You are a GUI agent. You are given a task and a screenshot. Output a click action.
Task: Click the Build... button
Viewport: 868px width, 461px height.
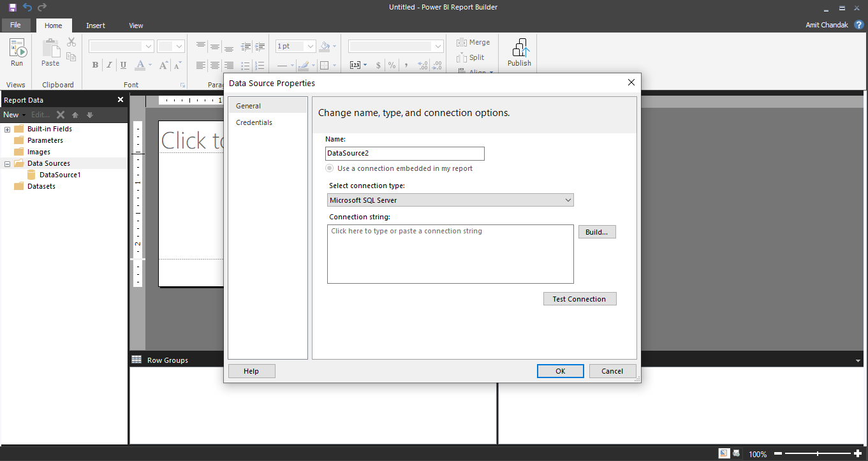tap(597, 232)
